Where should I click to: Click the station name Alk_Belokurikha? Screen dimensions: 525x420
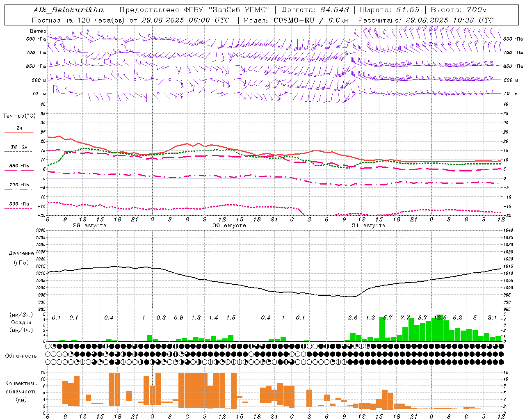tap(68, 10)
